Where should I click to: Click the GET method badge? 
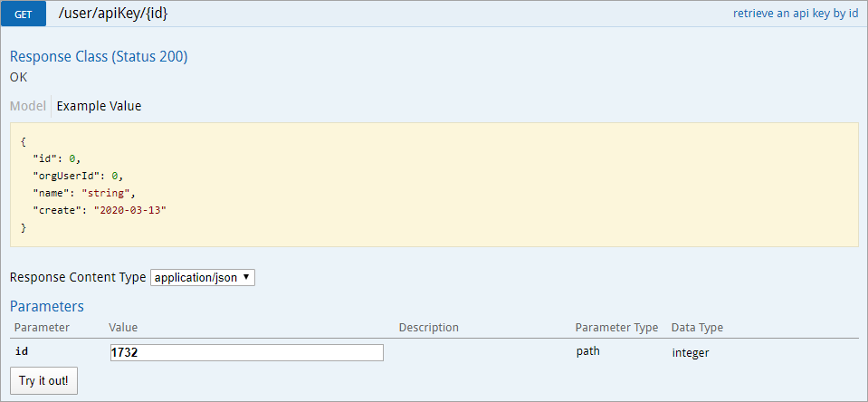point(24,14)
